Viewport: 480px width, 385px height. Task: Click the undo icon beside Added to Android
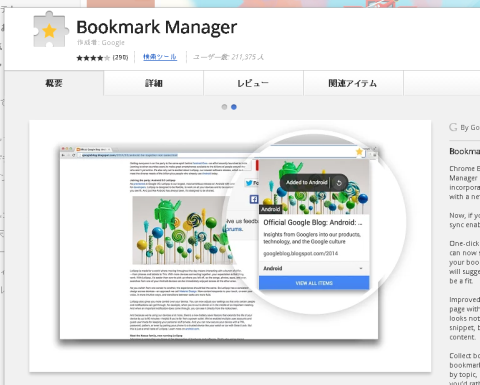tap(339, 183)
